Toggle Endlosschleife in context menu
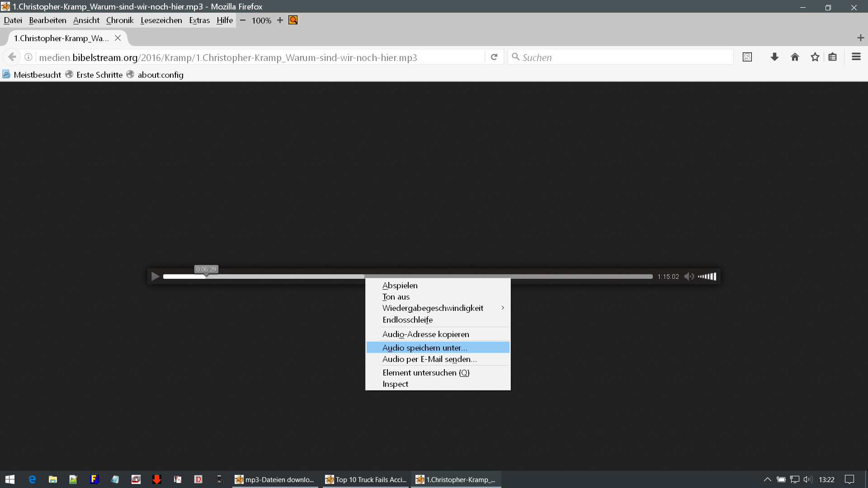Image resolution: width=868 pixels, height=488 pixels. 407,320
